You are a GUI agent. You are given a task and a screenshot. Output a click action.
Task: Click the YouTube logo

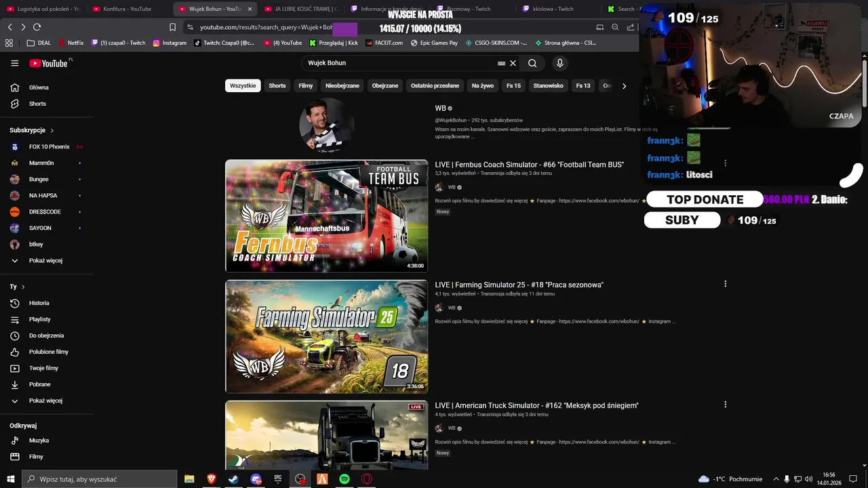pyautogui.click(x=49, y=63)
